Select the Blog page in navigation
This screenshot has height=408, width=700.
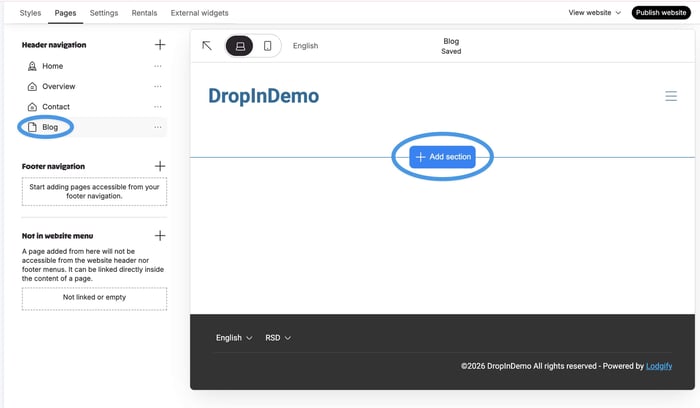click(x=94, y=127)
